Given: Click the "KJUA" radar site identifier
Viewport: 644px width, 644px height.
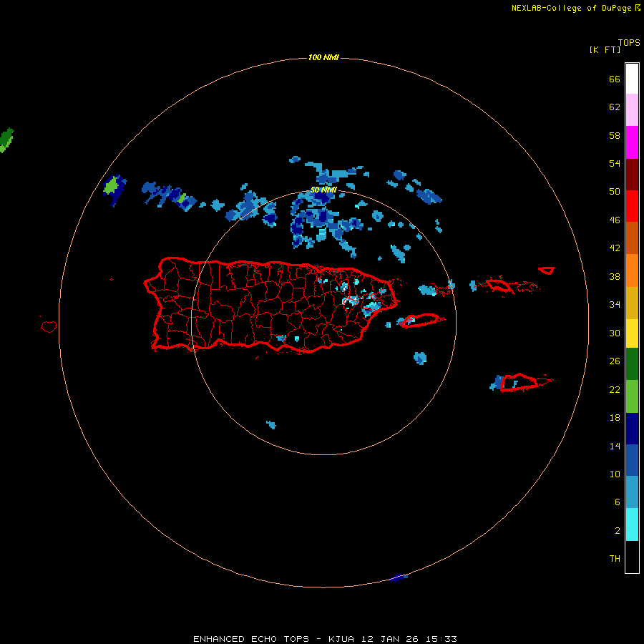Looking at the screenshot, I should tap(341, 639).
